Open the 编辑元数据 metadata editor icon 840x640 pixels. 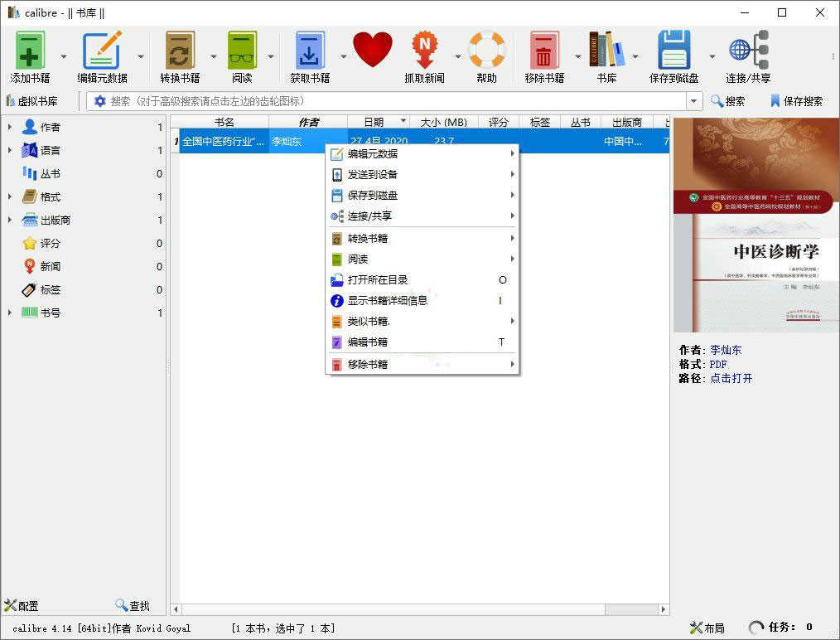pyautogui.click(x=103, y=51)
